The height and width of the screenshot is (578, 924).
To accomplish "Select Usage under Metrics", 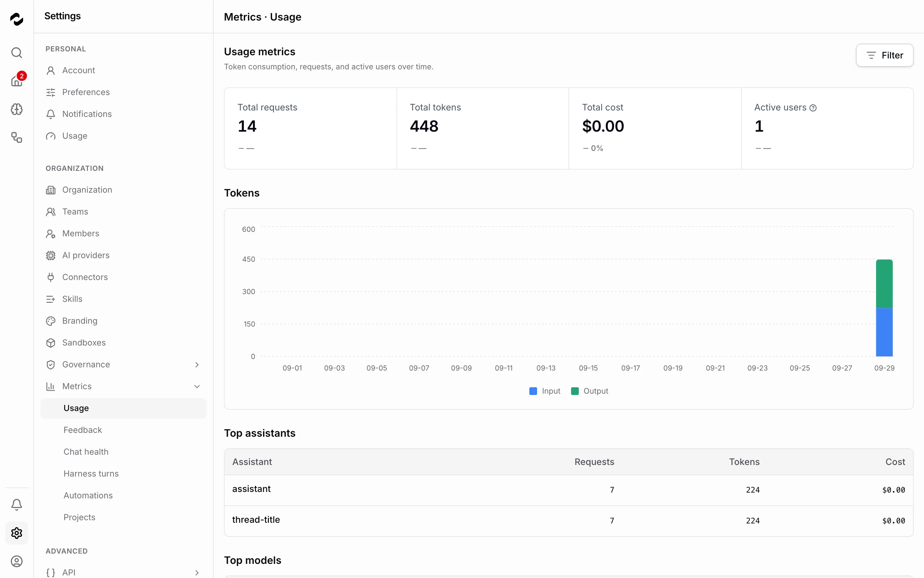I will [123, 408].
